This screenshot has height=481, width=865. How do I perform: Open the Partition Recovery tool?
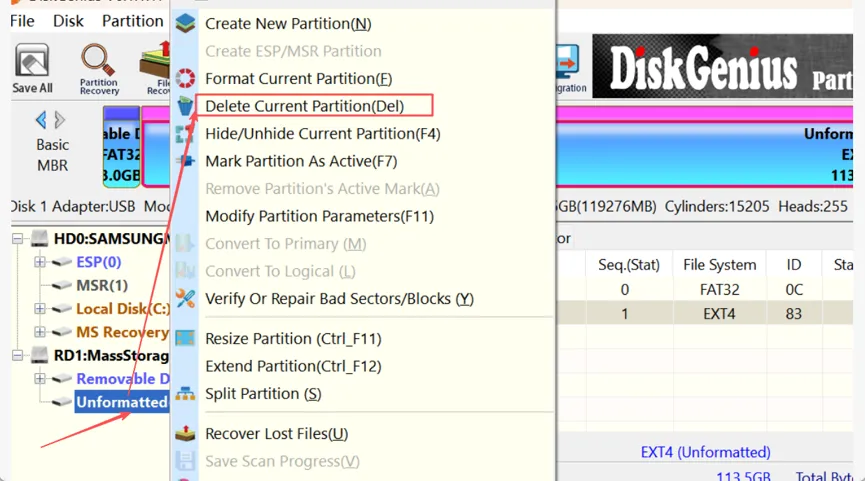(x=99, y=70)
